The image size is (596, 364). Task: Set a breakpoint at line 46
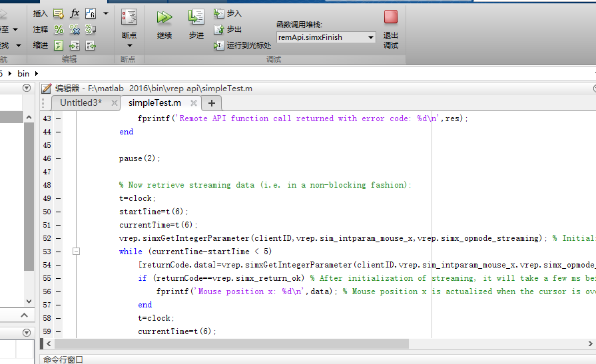tap(58, 158)
